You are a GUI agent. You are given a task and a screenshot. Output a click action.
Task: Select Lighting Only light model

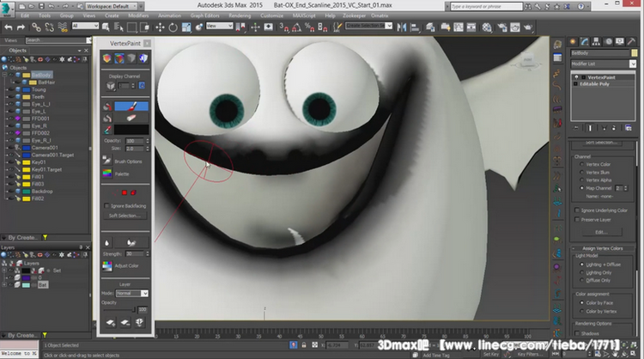tap(581, 273)
